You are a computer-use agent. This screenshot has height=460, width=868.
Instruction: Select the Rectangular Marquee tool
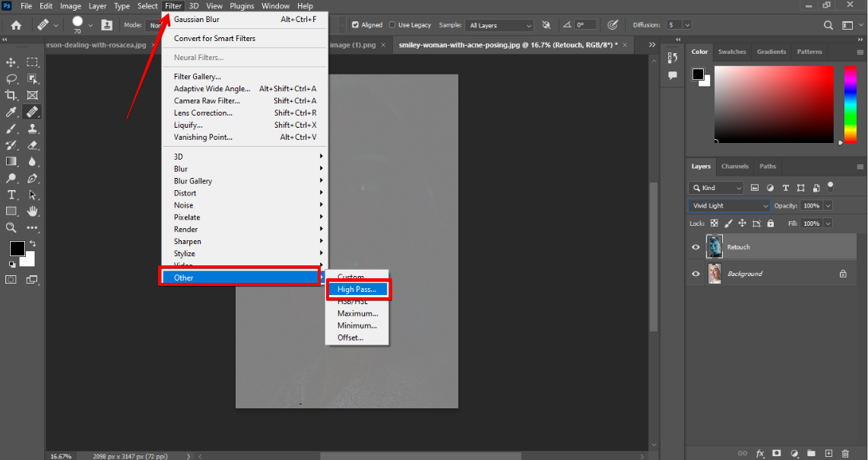tap(33, 62)
